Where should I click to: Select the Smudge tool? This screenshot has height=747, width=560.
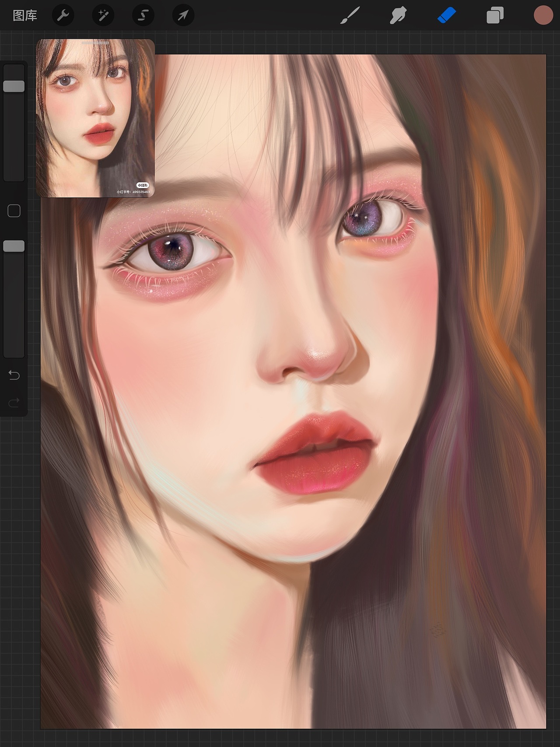(x=398, y=16)
